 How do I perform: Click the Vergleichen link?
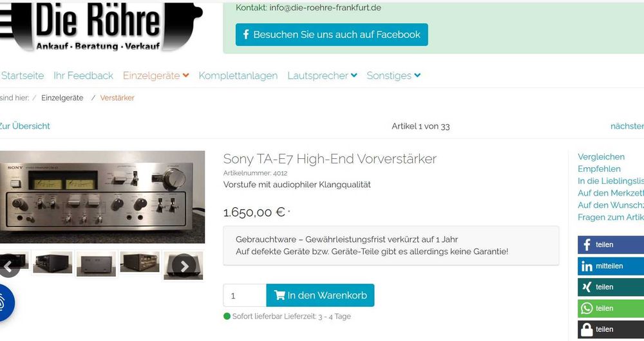point(601,157)
